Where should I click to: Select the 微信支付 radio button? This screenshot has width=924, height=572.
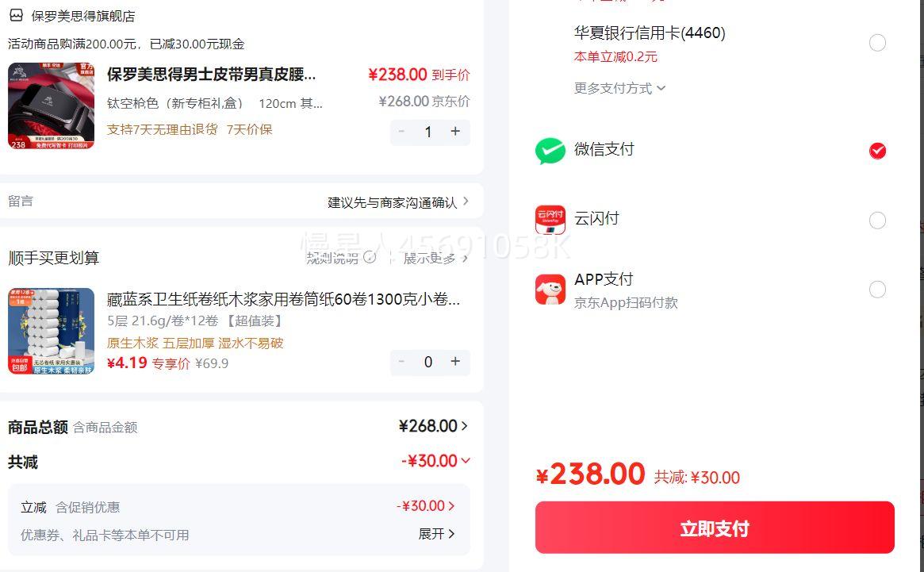[x=877, y=151]
